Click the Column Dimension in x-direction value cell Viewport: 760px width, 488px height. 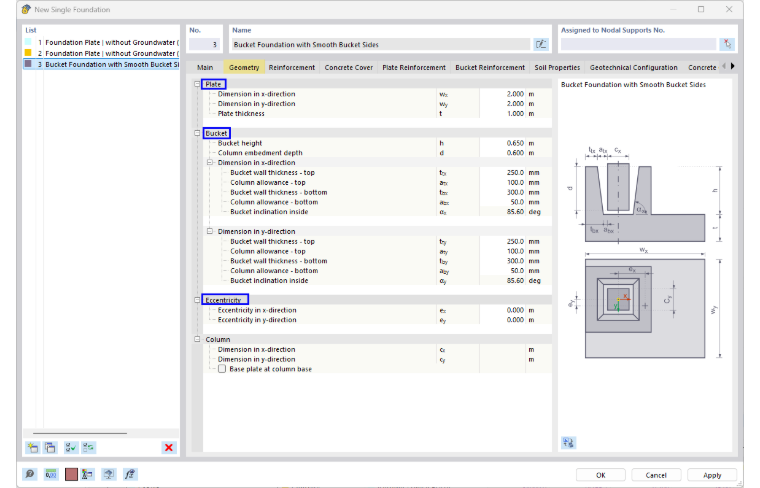[502, 349]
